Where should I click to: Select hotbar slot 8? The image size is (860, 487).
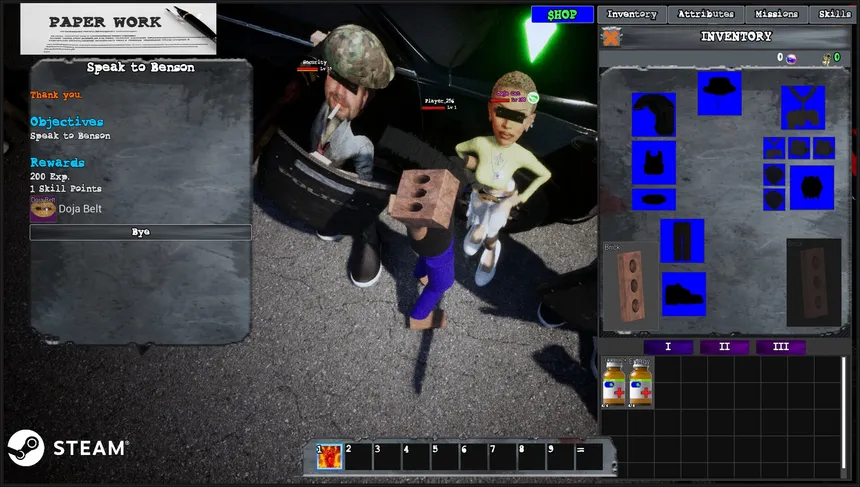point(531,457)
